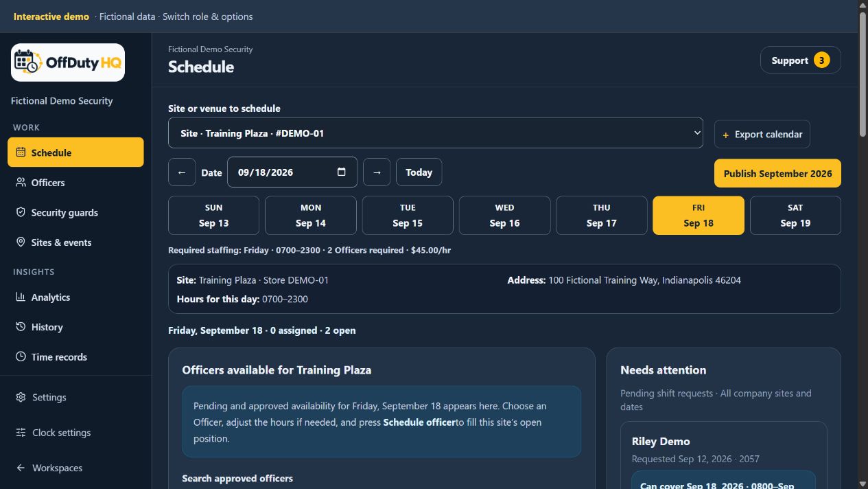Image resolution: width=868 pixels, height=489 pixels.
Task: Select the TUE Sep 15 day tab
Action: click(x=408, y=216)
